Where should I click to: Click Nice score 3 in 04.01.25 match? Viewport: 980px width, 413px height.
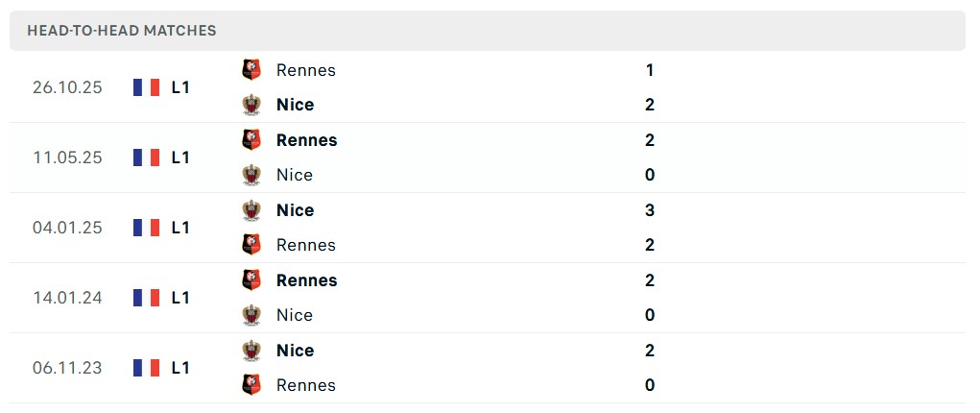[650, 210]
